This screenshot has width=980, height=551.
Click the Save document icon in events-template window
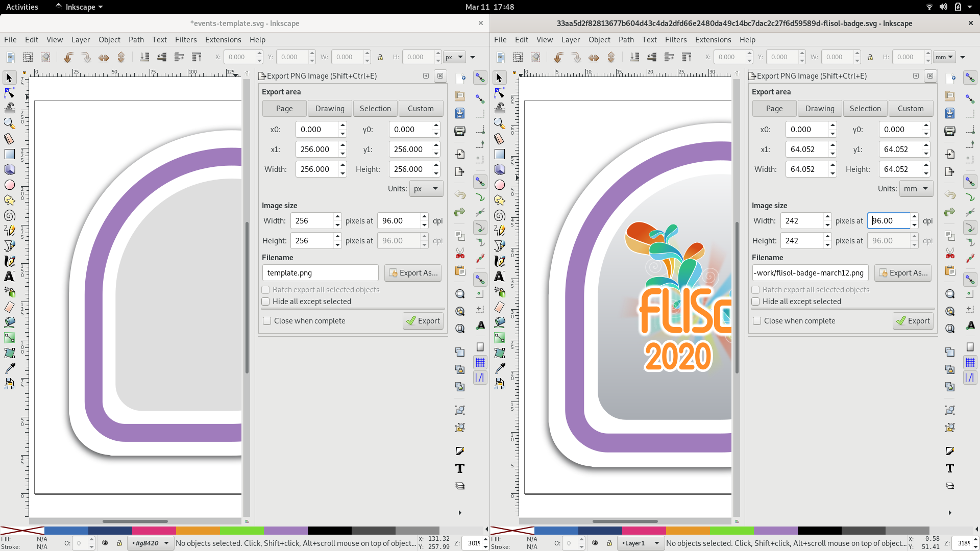[x=460, y=113]
